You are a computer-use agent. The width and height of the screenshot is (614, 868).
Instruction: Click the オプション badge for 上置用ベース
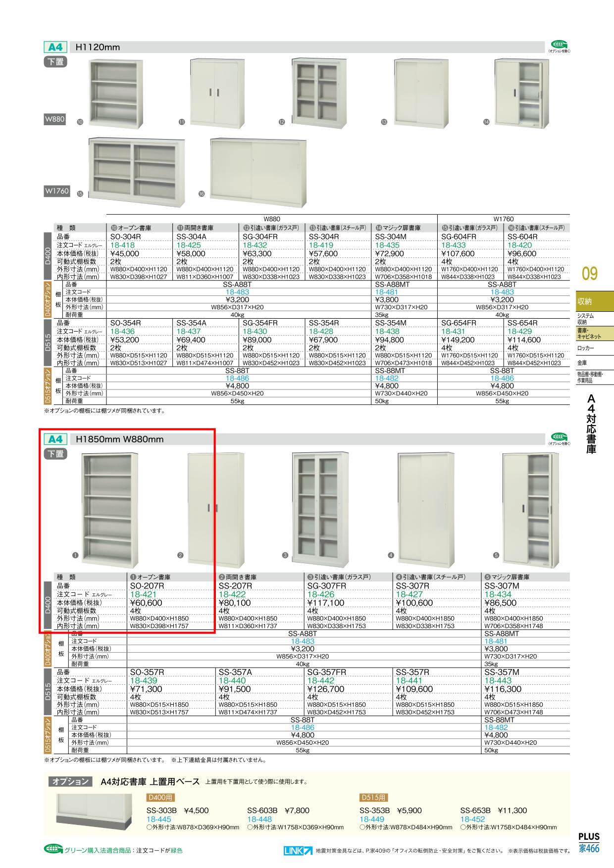pyautogui.click(x=71, y=782)
